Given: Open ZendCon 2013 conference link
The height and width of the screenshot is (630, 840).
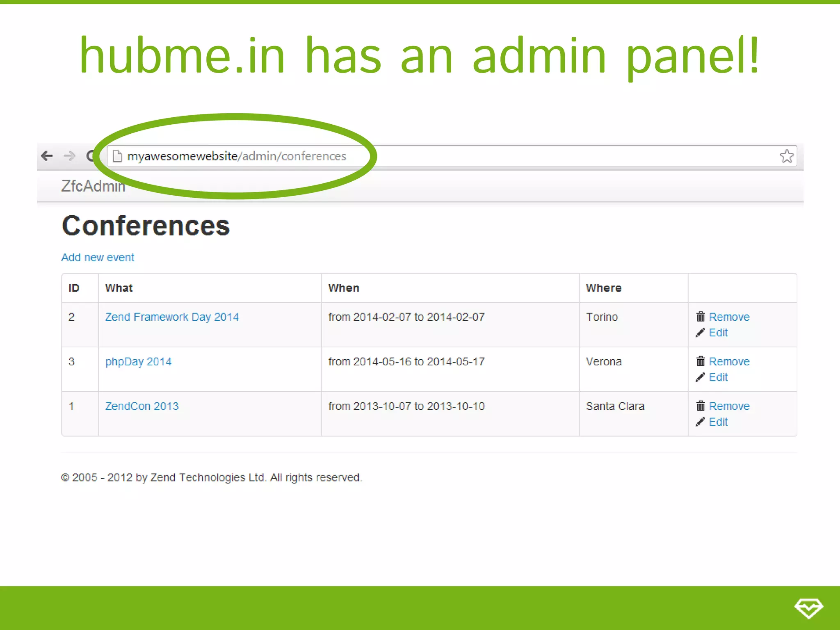Looking at the screenshot, I should pos(142,406).
